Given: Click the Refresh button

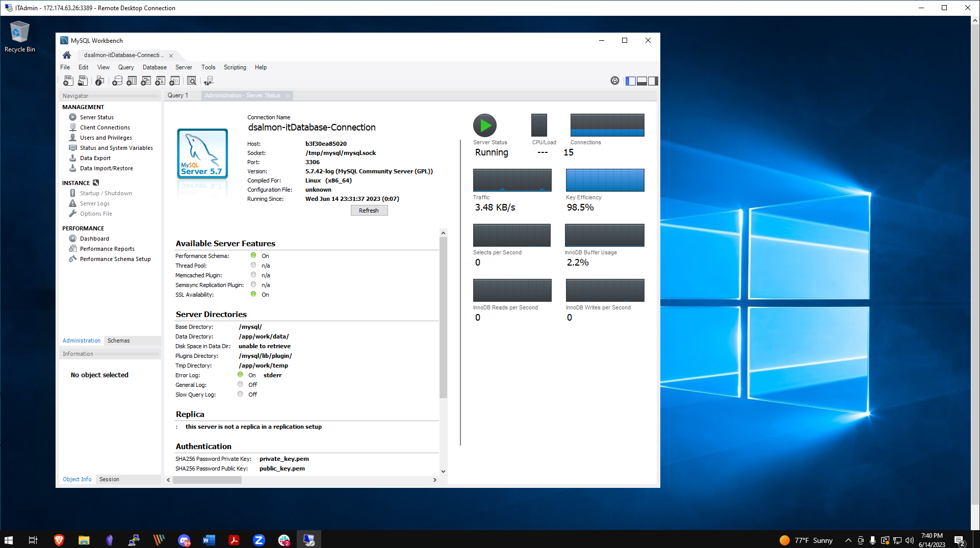Looking at the screenshot, I should click(x=369, y=211).
